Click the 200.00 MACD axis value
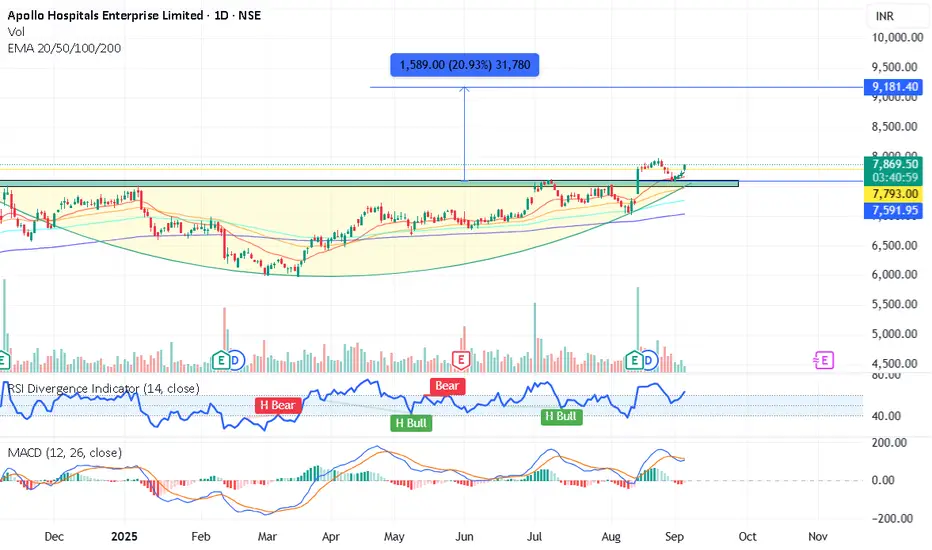Viewport: 932px width, 550px height. point(889,443)
